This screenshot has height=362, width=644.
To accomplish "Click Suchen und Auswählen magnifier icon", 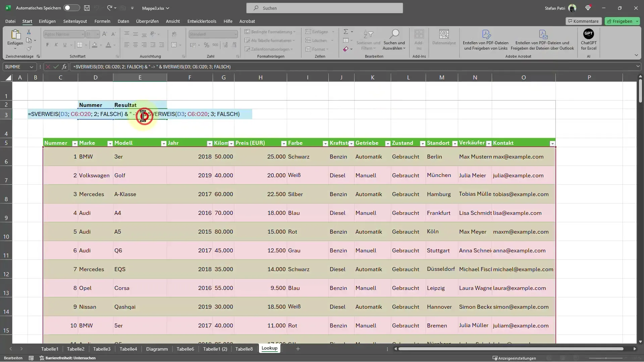I will click(394, 34).
